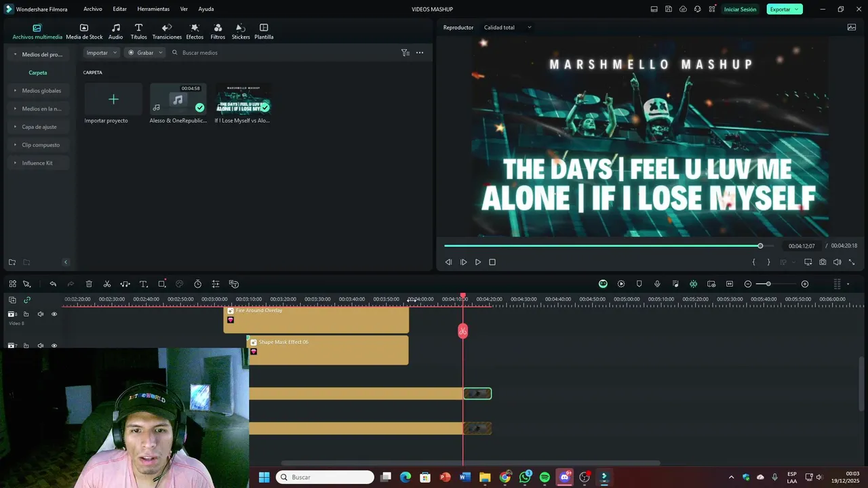The width and height of the screenshot is (868, 488).
Task: Toggle the timeline snapping magnet icon
Action: 693,284
